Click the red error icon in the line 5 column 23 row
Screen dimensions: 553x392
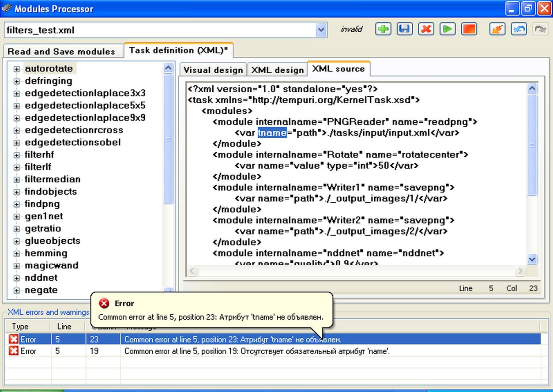click(14, 339)
